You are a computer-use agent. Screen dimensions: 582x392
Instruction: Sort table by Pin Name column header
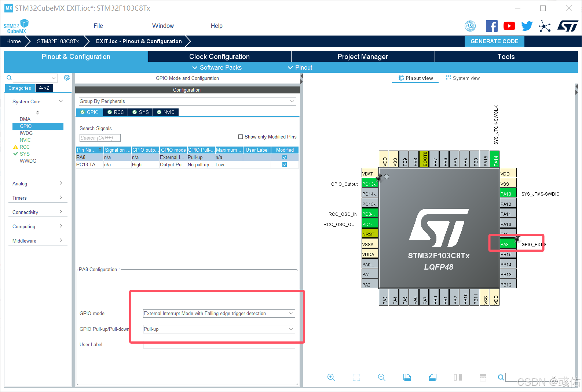[x=89, y=150]
